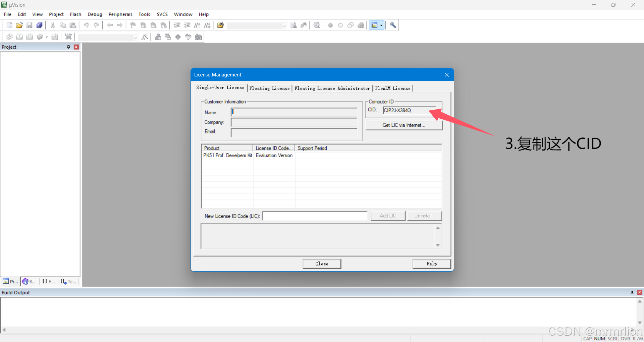This screenshot has width=644, height=342.
Task: Toggle a bookmark with the flag icon
Action: tap(133, 25)
